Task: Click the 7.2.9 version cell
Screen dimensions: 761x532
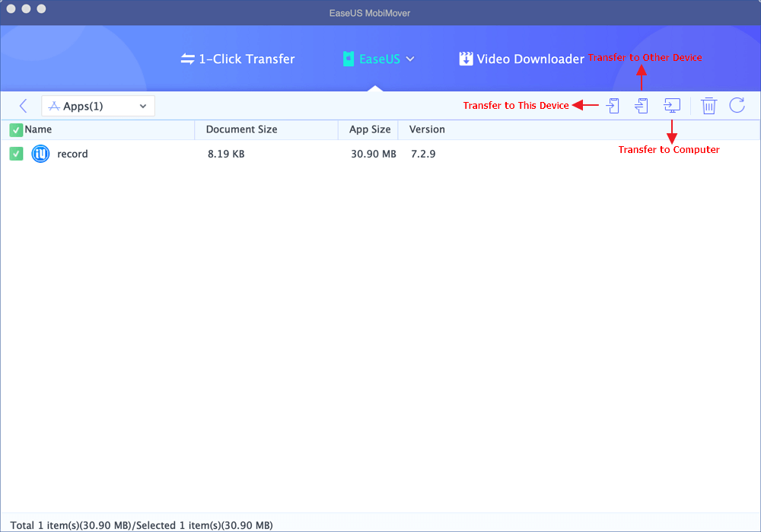Action: [x=422, y=154]
